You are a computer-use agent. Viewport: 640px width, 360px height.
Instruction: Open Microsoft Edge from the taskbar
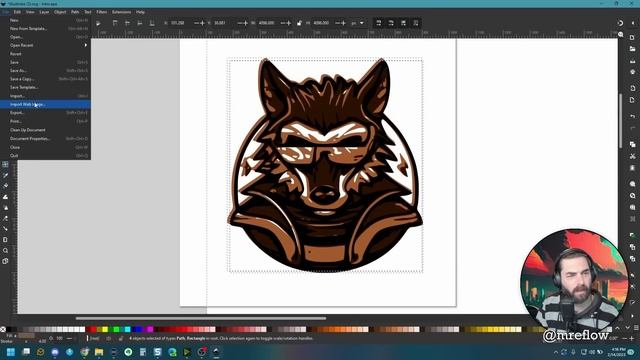172,352
